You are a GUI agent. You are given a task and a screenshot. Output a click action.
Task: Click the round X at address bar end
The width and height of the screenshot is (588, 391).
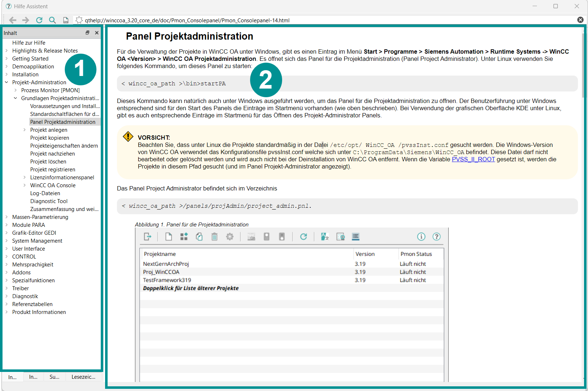point(580,20)
